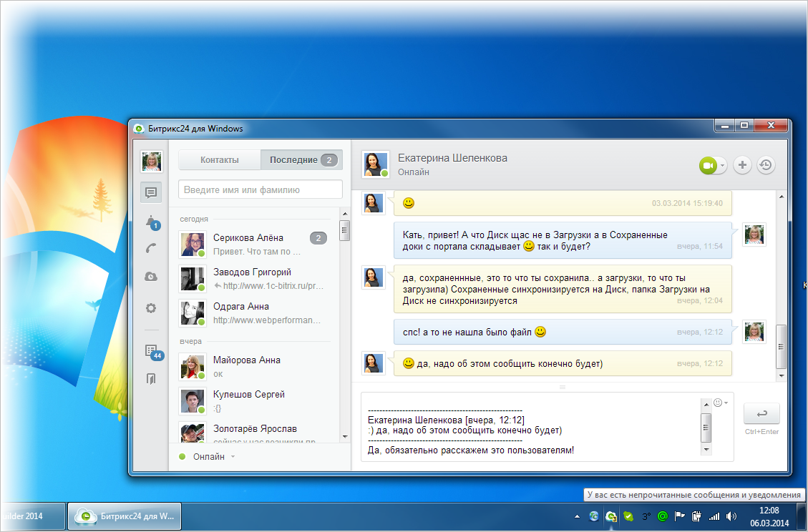
Task: Open the smiley emoticon picker
Action: click(x=718, y=403)
